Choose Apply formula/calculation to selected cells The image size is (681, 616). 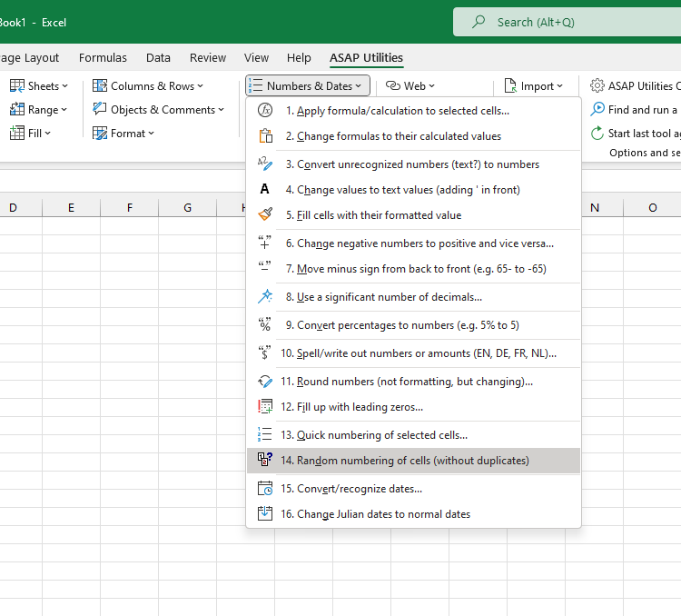coord(413,111)
